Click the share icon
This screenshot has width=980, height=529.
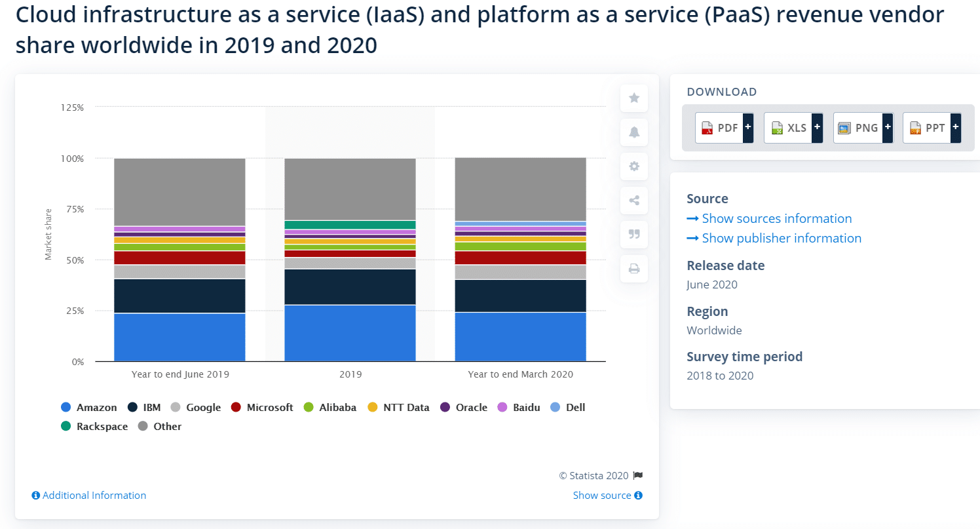coord(633,200)
